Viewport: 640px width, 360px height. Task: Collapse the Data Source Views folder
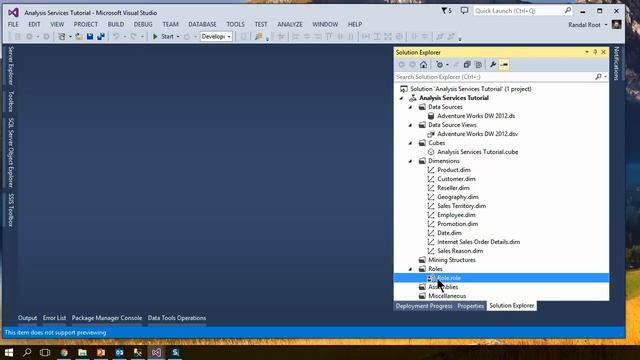[x=411, y=125]
